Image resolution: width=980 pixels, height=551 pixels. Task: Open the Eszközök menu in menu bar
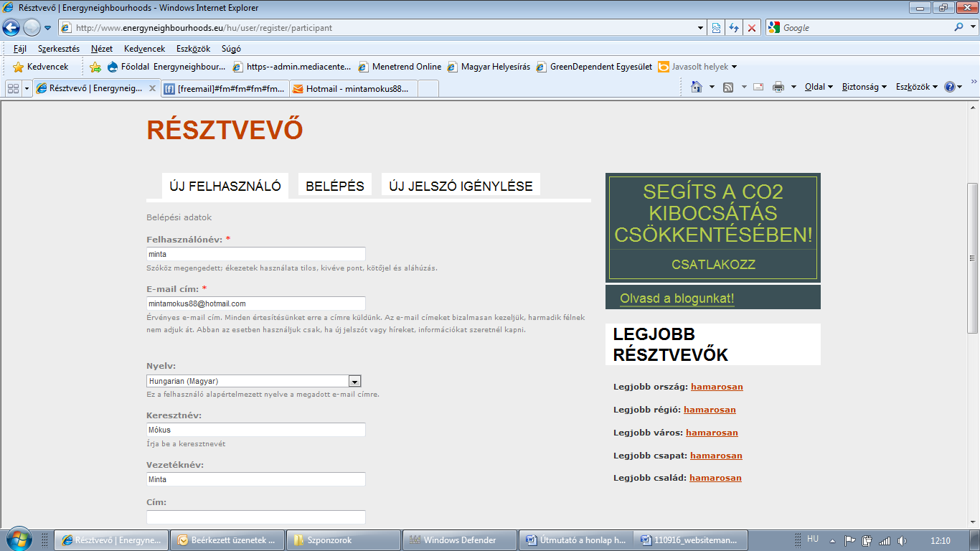coord(193,49)
